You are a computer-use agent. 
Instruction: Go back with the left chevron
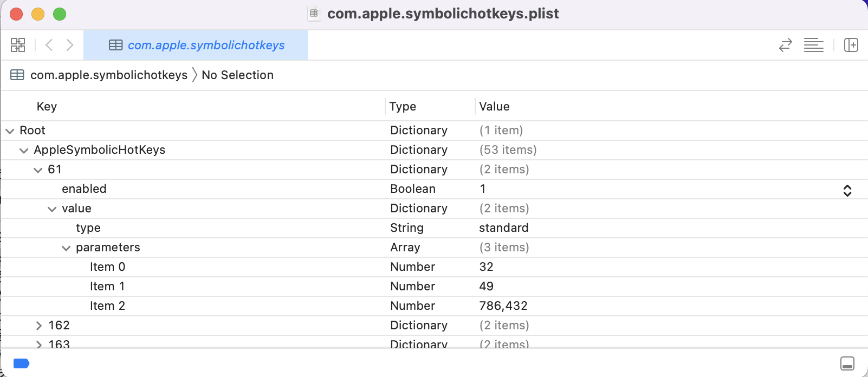pos(49,45)
